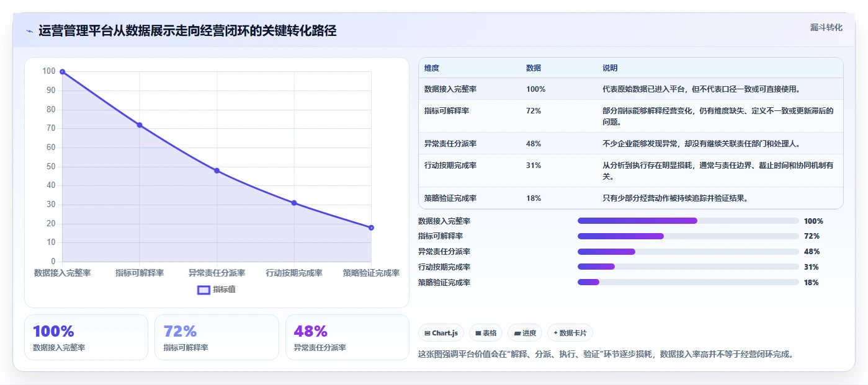
Task: Click the 100% value in the table
Action: 536,89
